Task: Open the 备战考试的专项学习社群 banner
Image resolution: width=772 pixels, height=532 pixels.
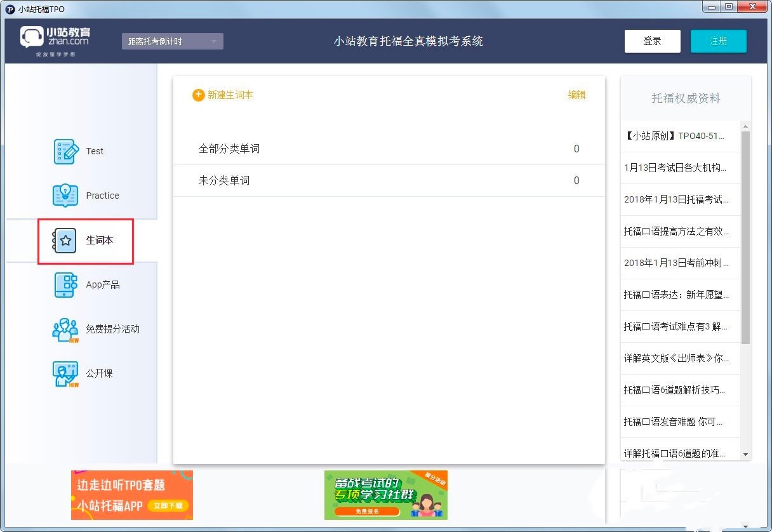Action: 386,495
